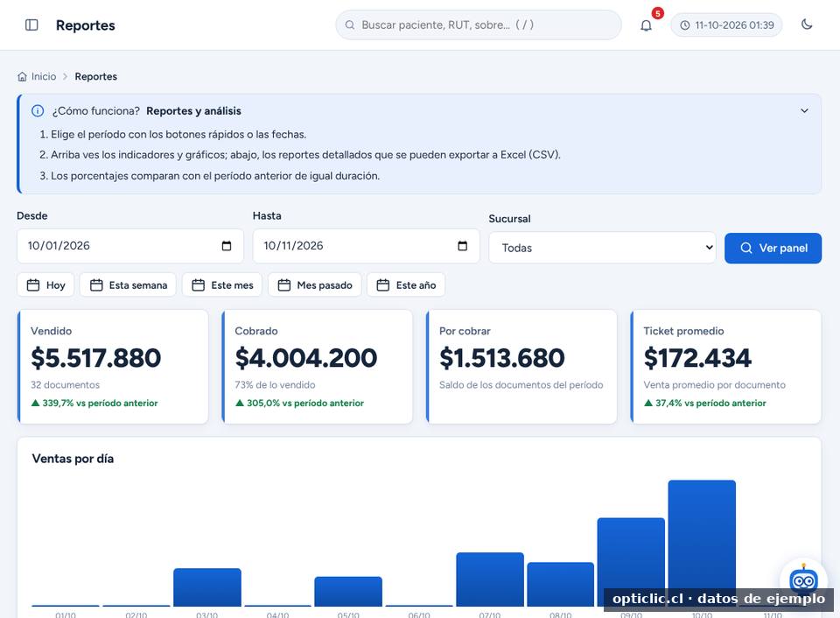Toggle the sidebar panel icon

31,25
